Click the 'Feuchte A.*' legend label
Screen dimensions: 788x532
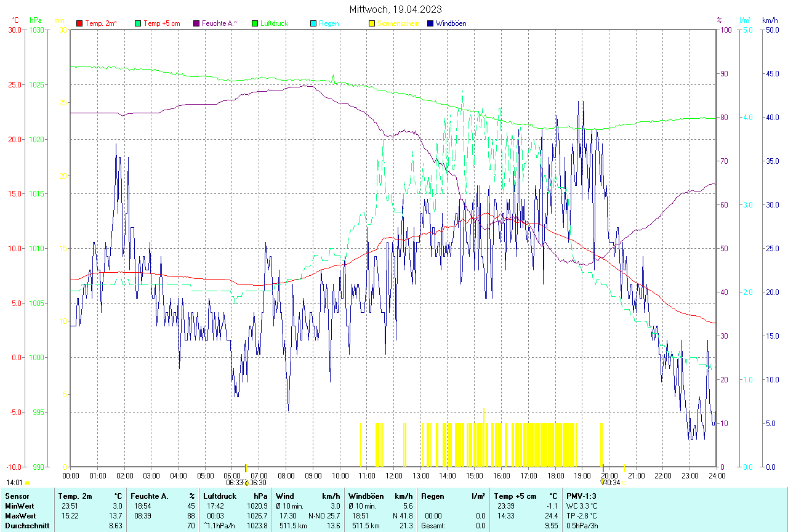(x=219, y=23)
